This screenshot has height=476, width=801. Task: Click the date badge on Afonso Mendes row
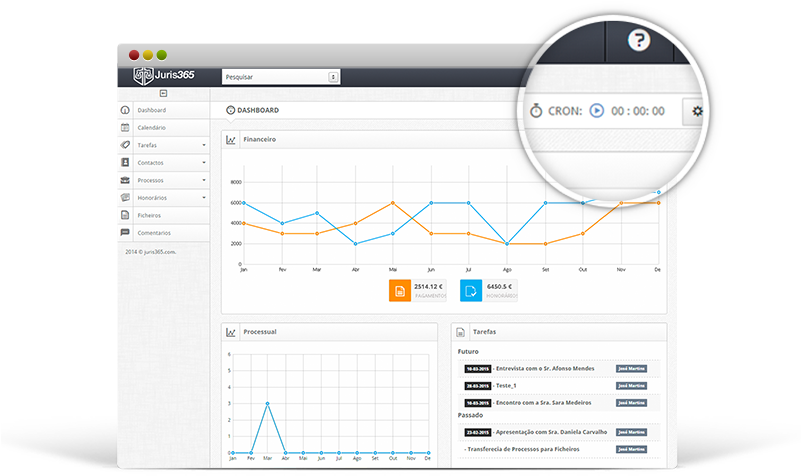[x=478, y=369]
